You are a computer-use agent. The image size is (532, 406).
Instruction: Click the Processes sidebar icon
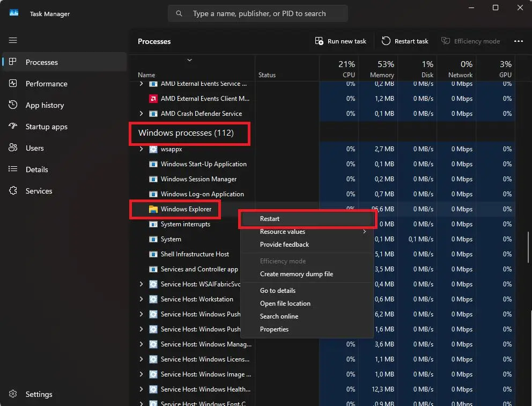point(13,62)
